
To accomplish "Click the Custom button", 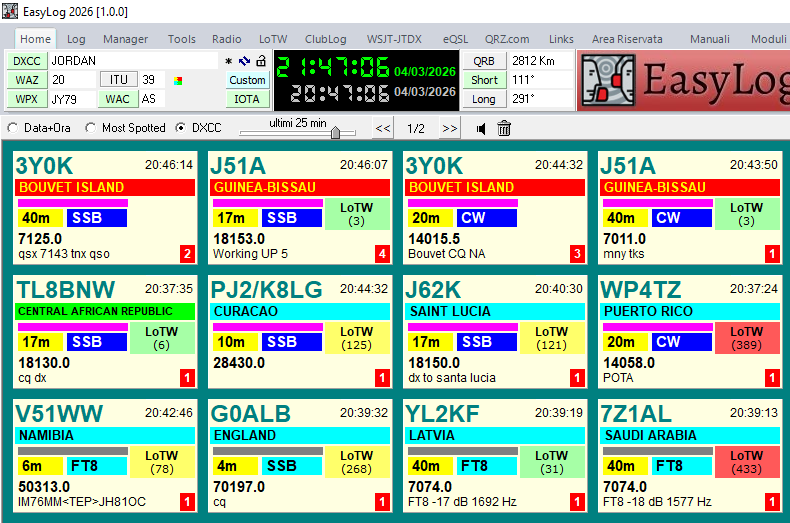I will pyautogui.click(x=247, y=80).
